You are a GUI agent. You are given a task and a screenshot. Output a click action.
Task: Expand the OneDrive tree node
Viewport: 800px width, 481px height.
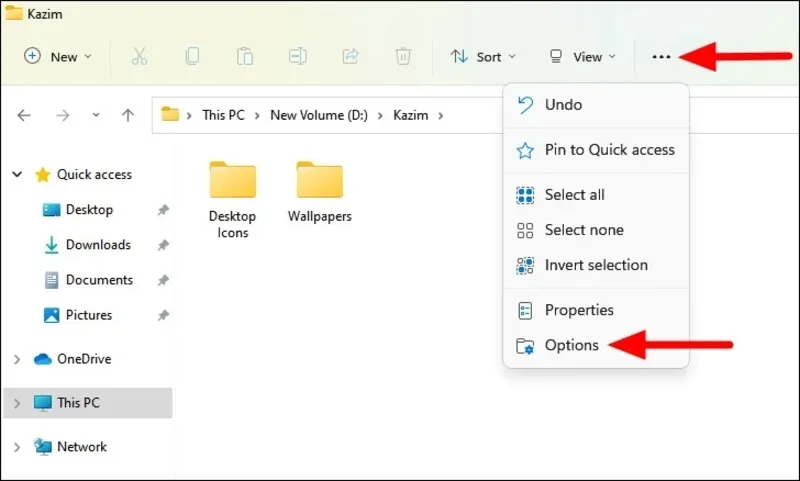[x=17, y=360]
